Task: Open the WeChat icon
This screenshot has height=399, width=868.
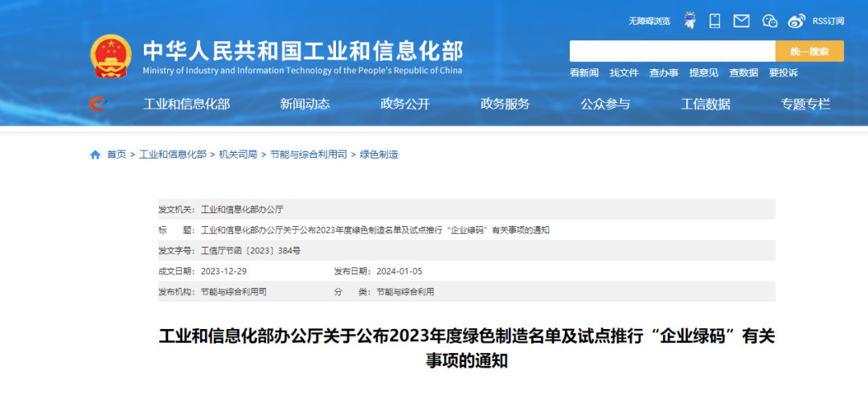Action: [769, 21]
